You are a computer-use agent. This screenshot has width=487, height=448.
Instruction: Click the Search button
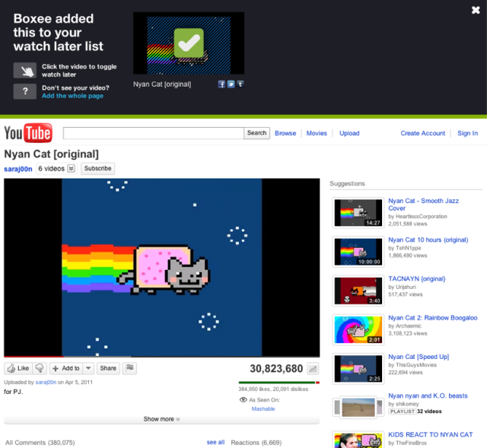click(x=256, y=133)
